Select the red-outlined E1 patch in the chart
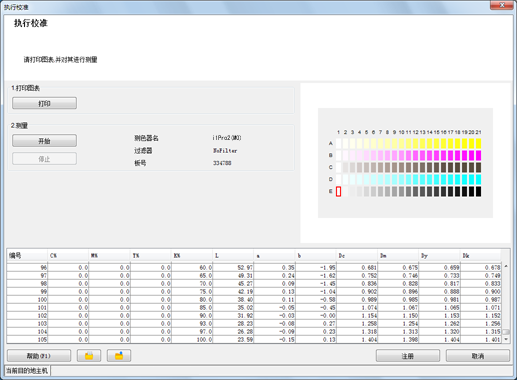 tap(338, 191)
